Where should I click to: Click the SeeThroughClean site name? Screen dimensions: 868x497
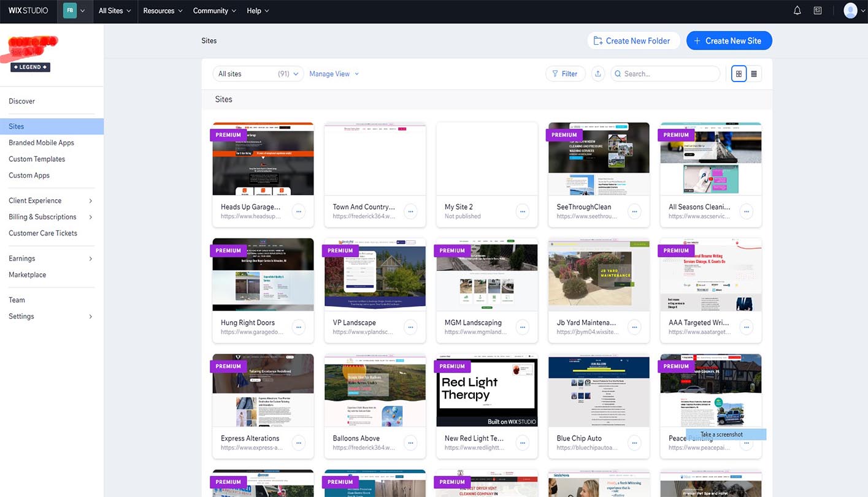(584, 207)
